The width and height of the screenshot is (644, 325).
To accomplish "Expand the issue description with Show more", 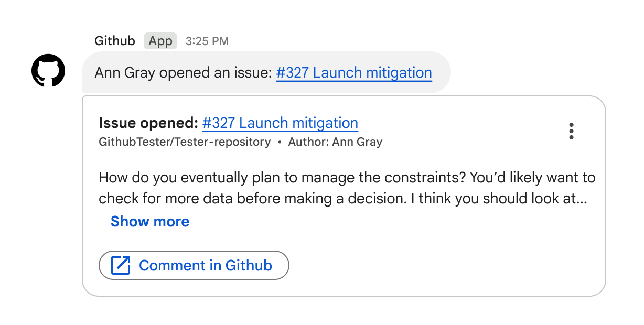I will [x=149, y=221].
